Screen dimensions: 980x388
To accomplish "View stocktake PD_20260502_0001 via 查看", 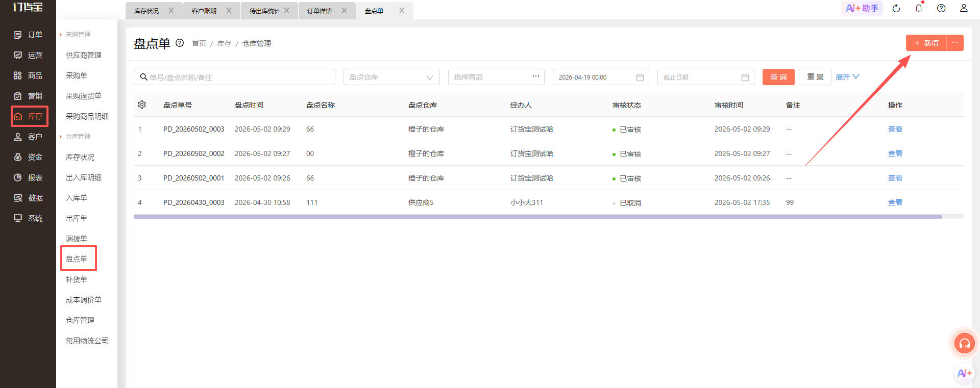I will [895, 178].
